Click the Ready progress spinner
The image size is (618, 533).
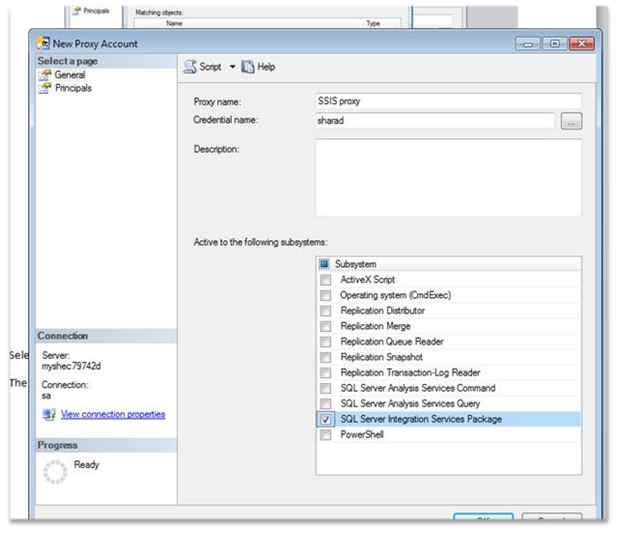pos(55,472)
